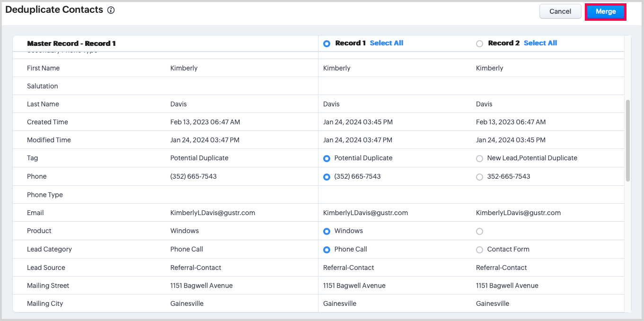Click the Master Record email KimberlyLDavis@gustr.com
This screenshot has width=644, height=321.
click(x=212, y=213)
